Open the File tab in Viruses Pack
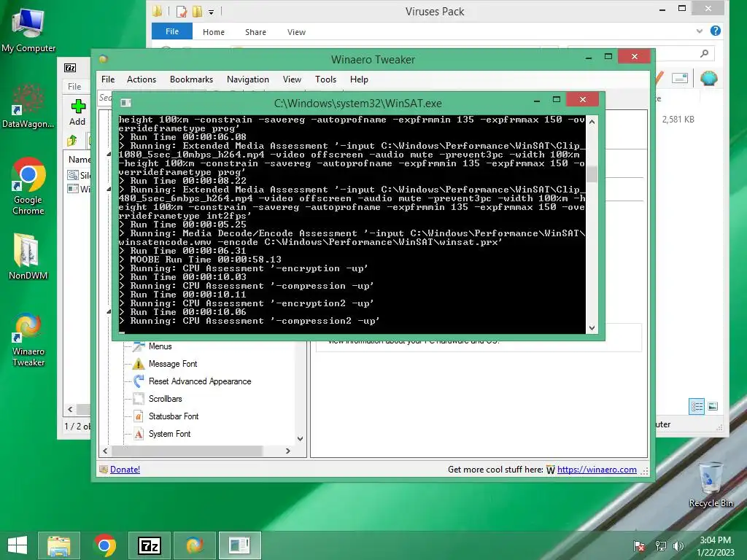 click(172, 31)
